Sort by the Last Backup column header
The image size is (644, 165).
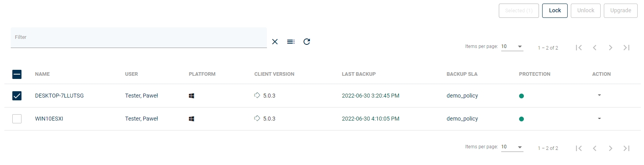coord(358,74)
